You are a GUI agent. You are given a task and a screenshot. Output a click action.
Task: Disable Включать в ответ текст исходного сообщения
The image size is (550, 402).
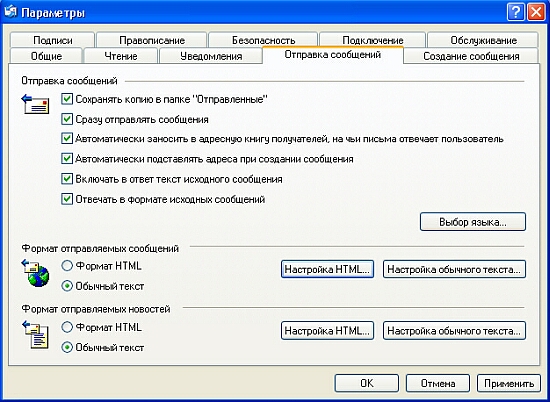[x=67, y=179]
